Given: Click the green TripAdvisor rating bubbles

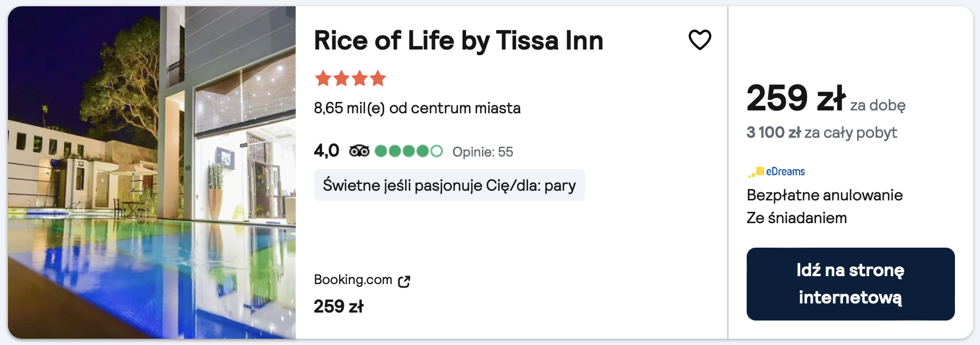Looking at the screenshot, I should 408,151.
